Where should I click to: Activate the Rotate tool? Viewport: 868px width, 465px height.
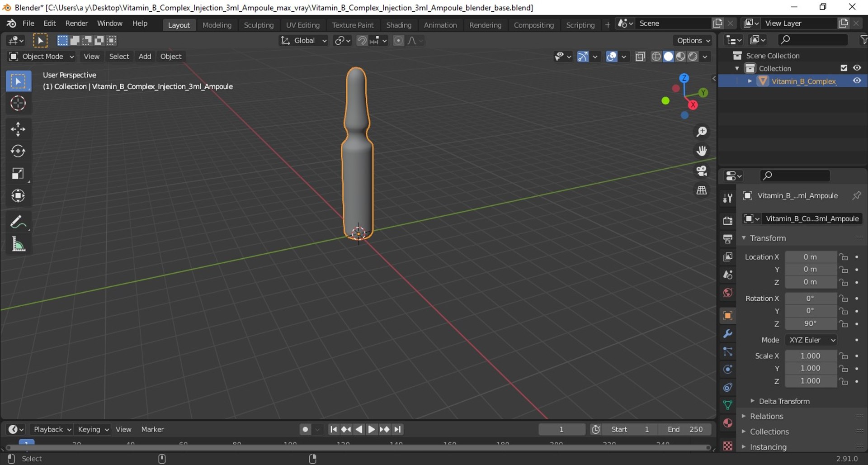coord(18,151)
